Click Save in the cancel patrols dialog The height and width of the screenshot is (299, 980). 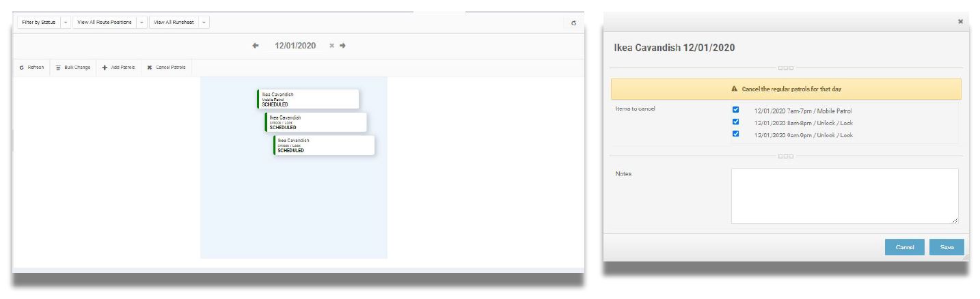pyautogui.click(x=947, y=247)
